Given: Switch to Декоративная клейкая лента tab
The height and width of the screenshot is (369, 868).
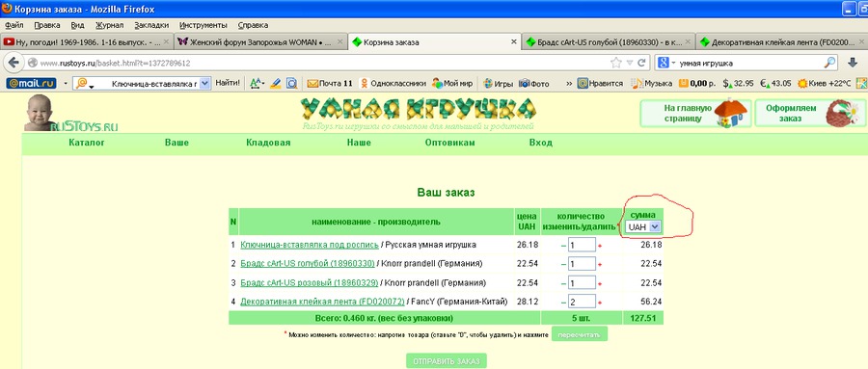Looking at the screenshot, I should (x=782, y=42).
